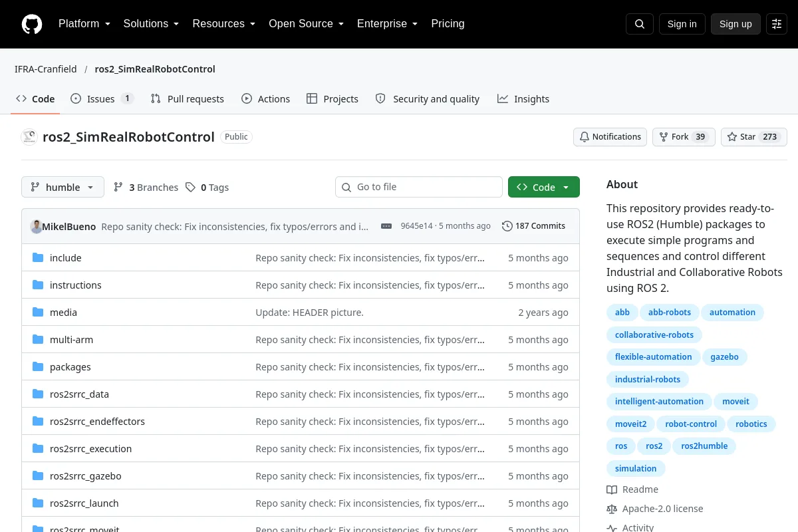Click the ros2srrc_gazebo folder icon

coord(38,475)
